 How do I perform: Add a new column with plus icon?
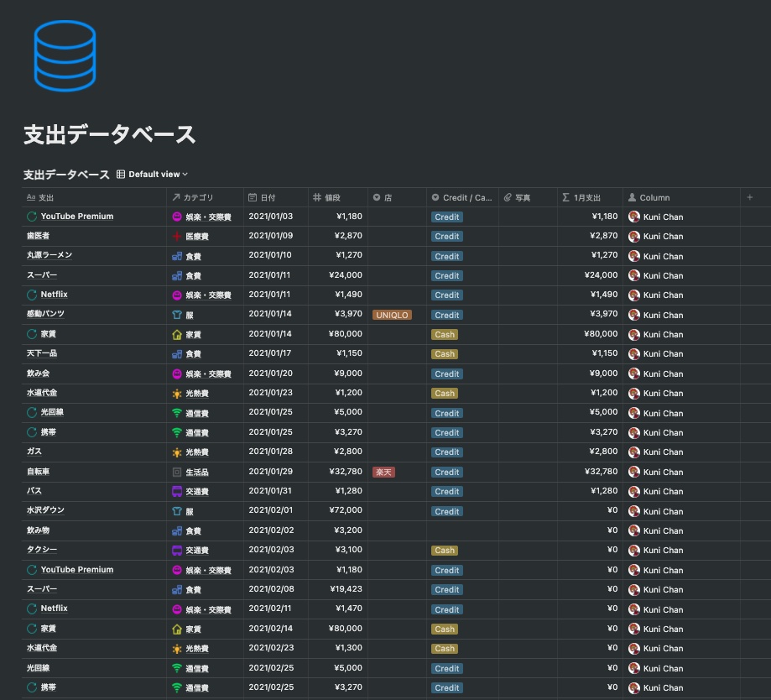(749, 197)
